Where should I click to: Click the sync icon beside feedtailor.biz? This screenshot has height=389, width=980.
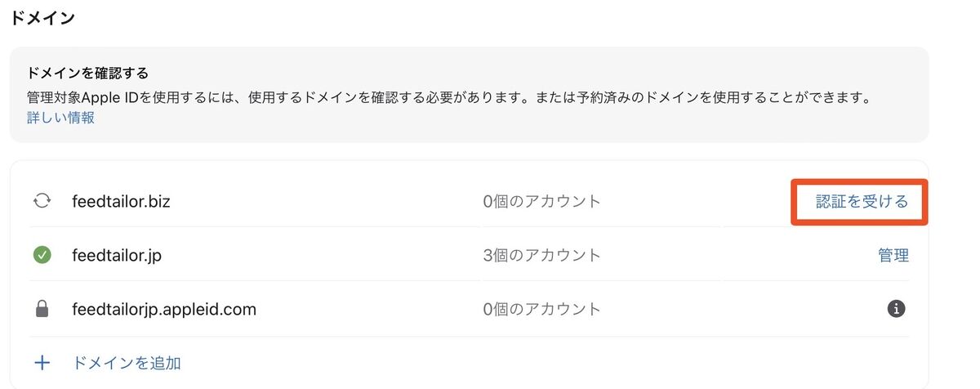[42, 201]
